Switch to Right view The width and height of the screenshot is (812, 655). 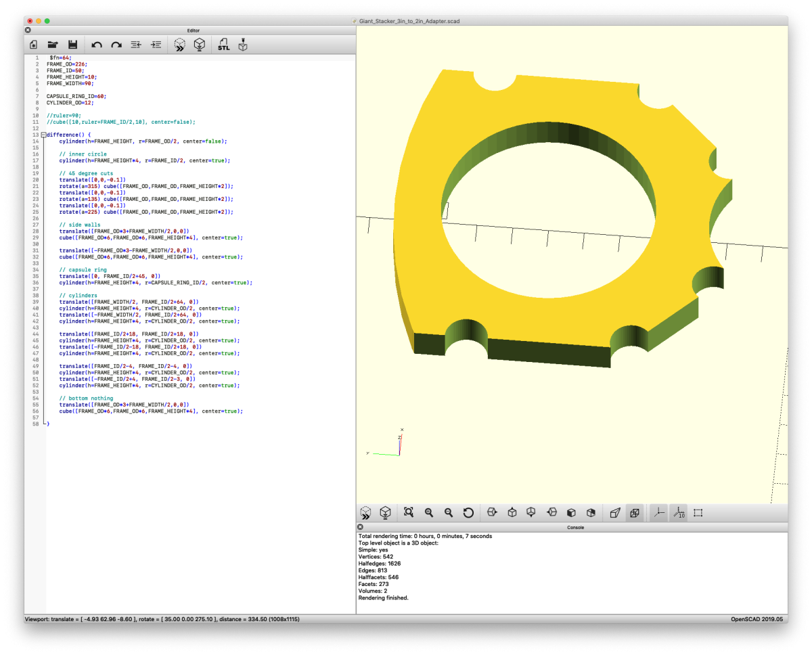tap(492, 513)
